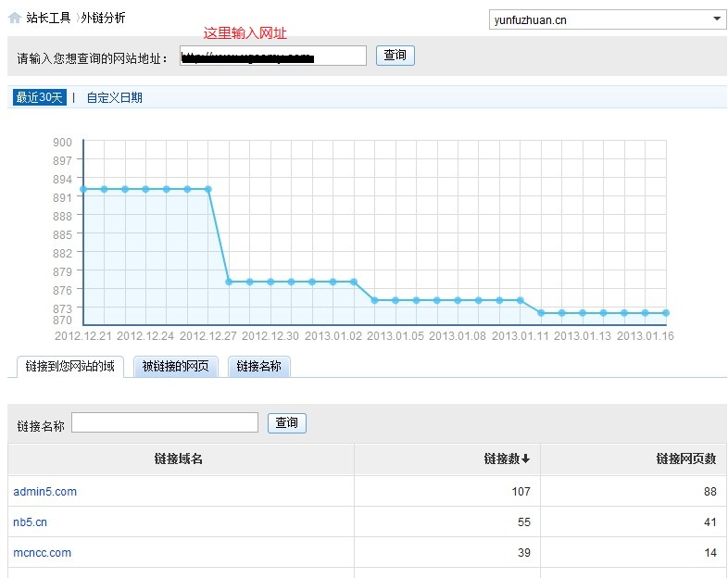This screenshot has height=578, width=728.
Task: Click the website address input field
Action: click(x=273, y=57)
